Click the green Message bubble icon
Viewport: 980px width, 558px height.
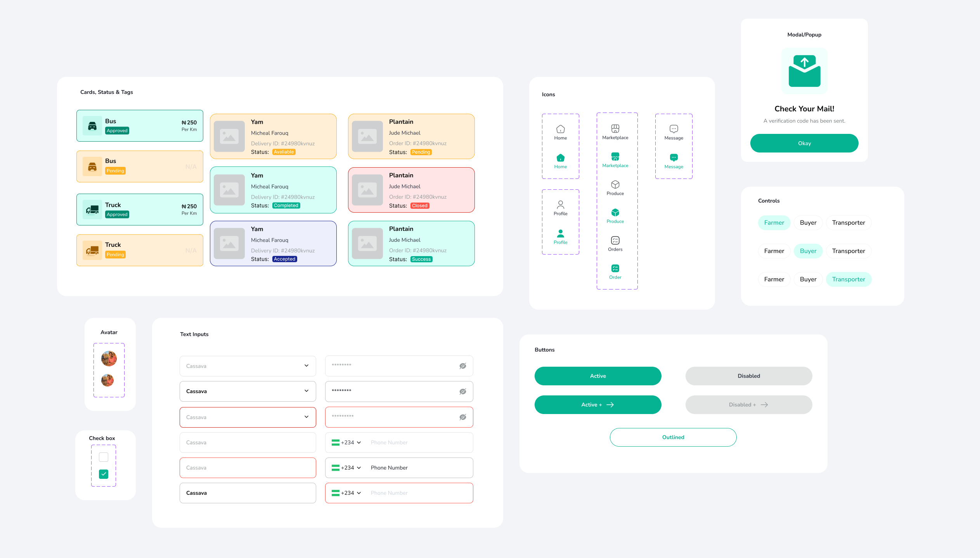tap(674, 158)
